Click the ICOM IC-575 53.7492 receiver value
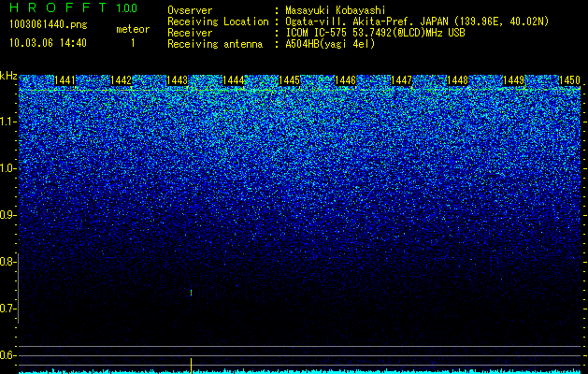This screenshot has height=374, width=588. pos(375,33)
